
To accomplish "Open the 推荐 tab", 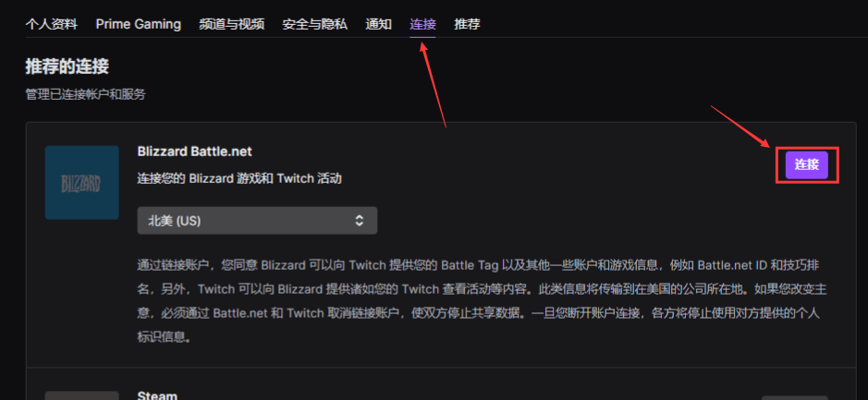I will coord(467,24).
